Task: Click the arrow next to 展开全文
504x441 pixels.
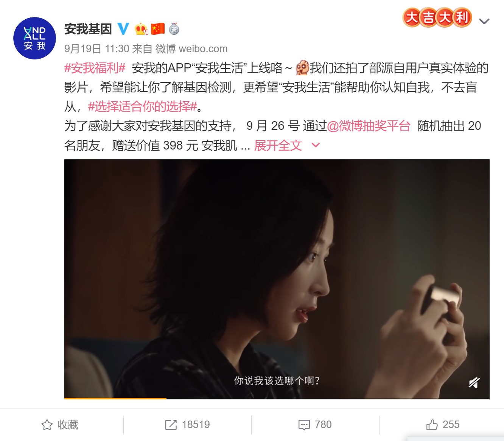Action: point(316,145)
